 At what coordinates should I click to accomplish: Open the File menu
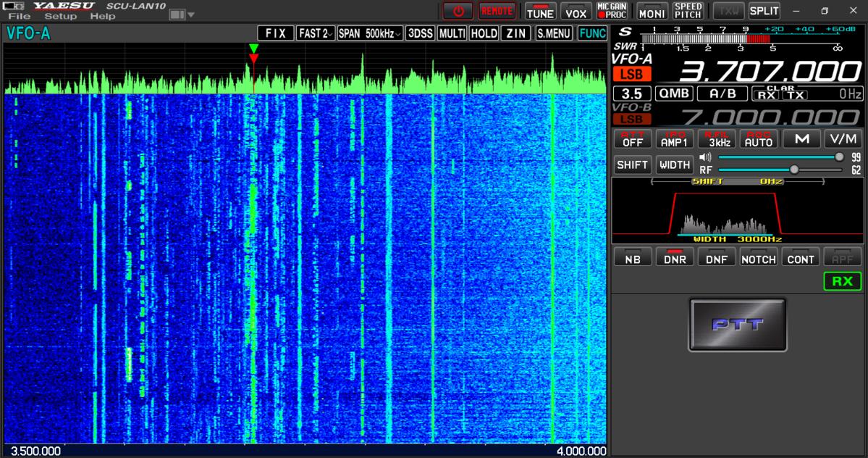point(20,16)
